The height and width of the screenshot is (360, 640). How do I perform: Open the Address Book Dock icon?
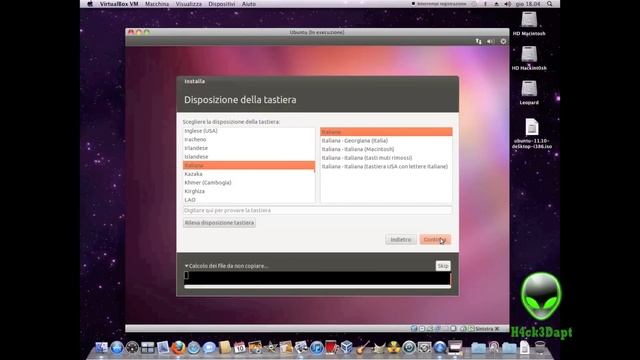click(225, 347)
